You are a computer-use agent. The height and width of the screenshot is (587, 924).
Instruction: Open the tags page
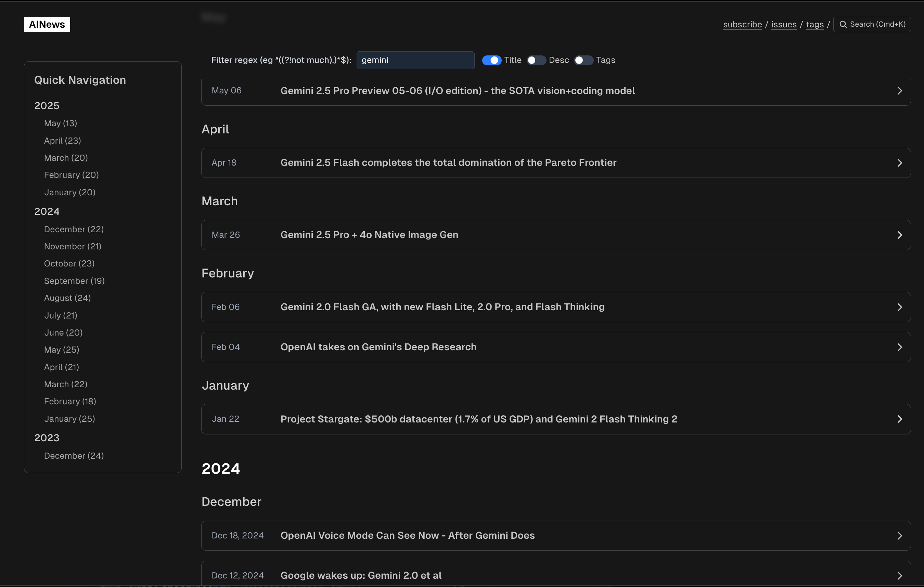814,25
